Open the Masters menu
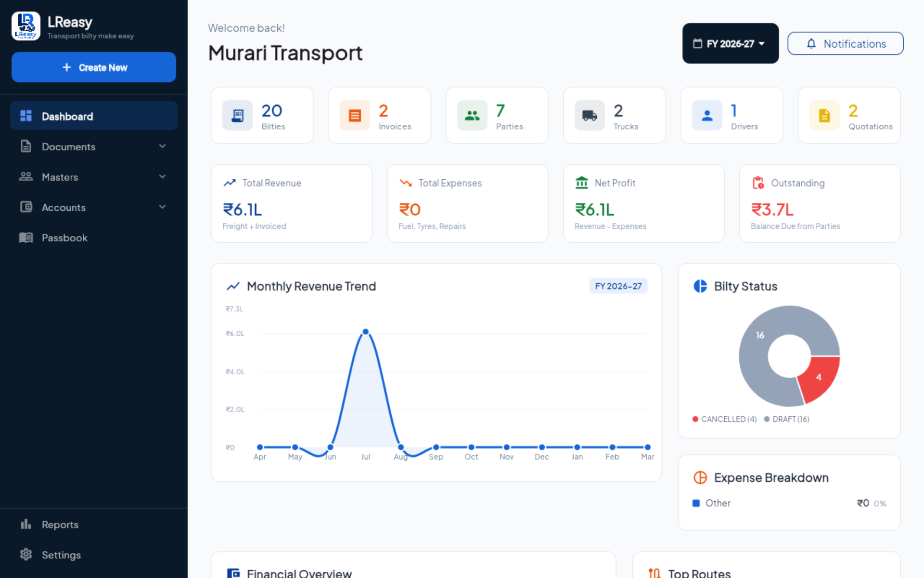The height and width of the screenshot is (578, 924). coord(94,177)
